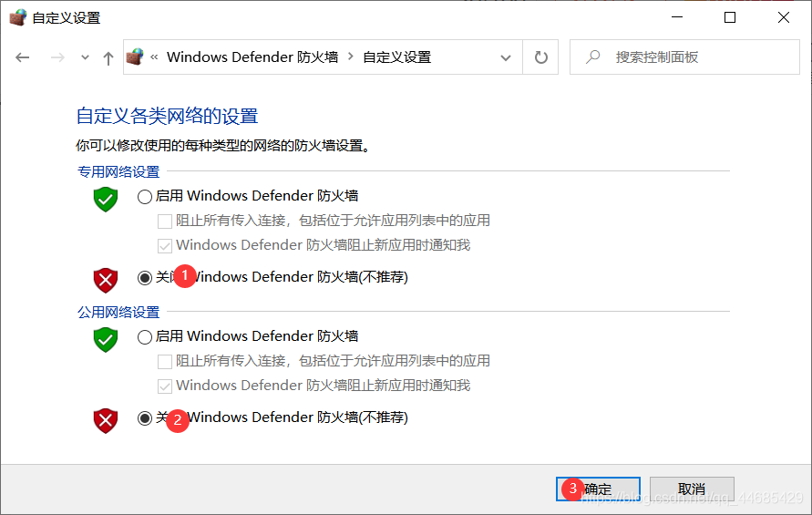Toggle the new-app notification checkbox under 公用网络设置
Screen dimensions: 812x515
click(x=165, y=386)
